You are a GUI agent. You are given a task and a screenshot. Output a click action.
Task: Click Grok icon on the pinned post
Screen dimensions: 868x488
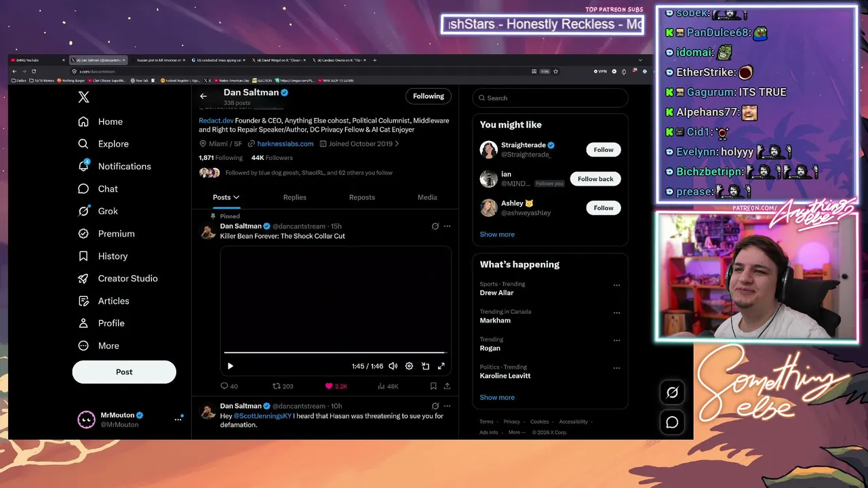pos(435,226)
